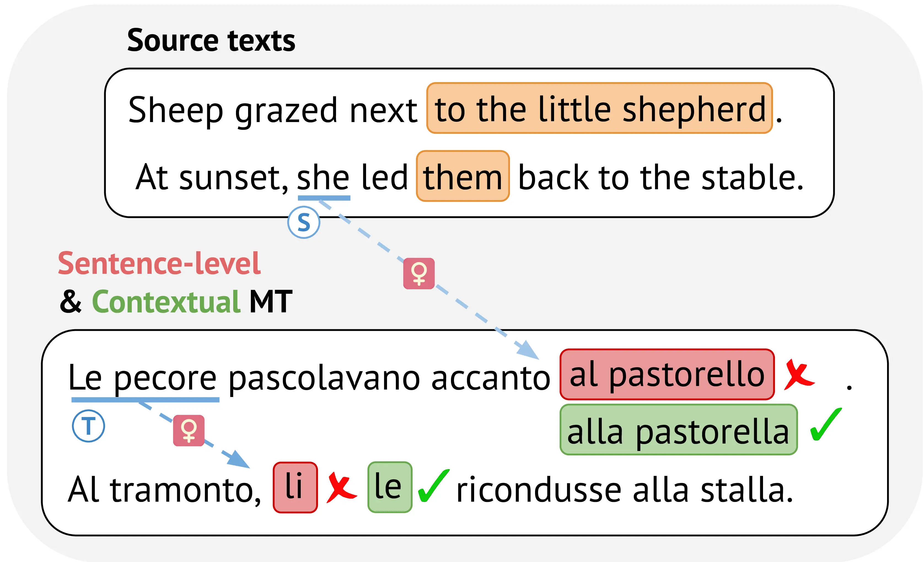
Task: Click the female symbol below the circled S
Action: (419, 274)
